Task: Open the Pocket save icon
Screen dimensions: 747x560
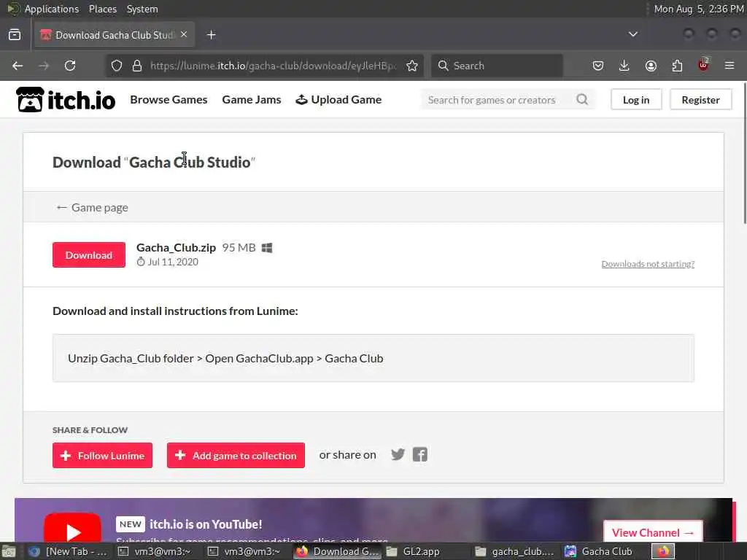Action: (x=598, y=66)
